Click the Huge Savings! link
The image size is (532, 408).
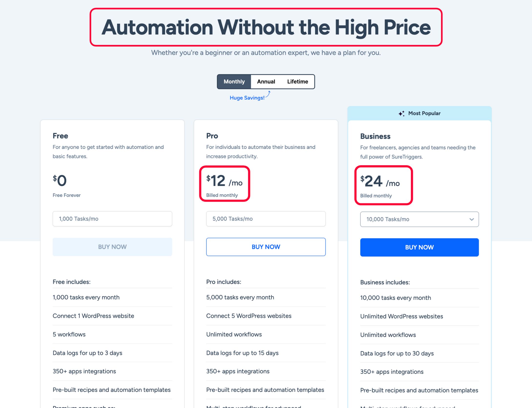click(247, 98)
